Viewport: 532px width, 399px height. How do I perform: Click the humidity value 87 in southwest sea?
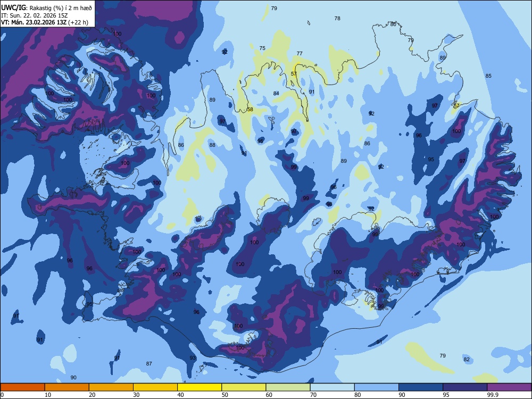tap(149, 363)
